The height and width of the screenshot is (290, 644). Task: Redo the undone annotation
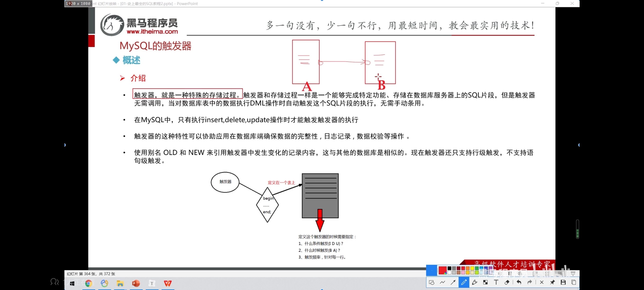coord(529,282)
